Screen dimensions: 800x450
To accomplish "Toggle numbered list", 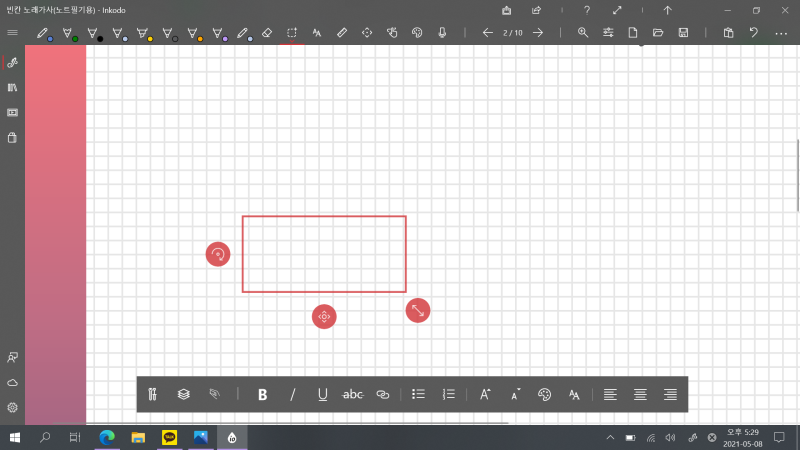I will (448, 394).
